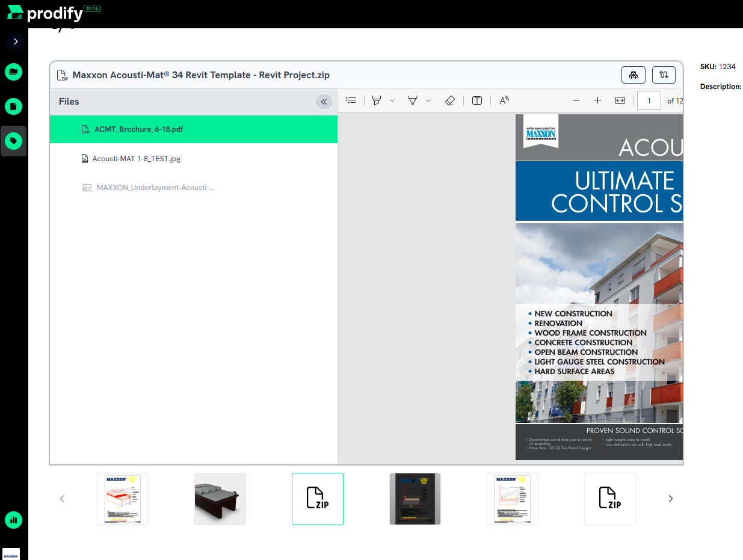This screenshot has width=743, height=560.
Task: Select the mattress product image thumbnail
Action: pos(220,499)
